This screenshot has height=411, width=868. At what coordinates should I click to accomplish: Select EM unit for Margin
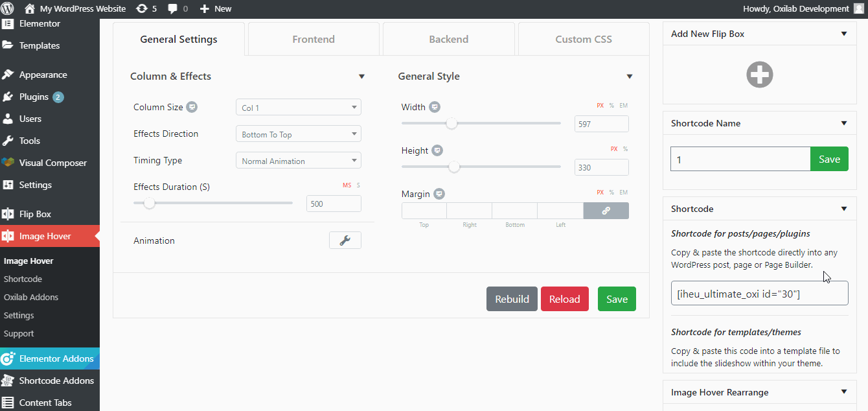point(624,193)
